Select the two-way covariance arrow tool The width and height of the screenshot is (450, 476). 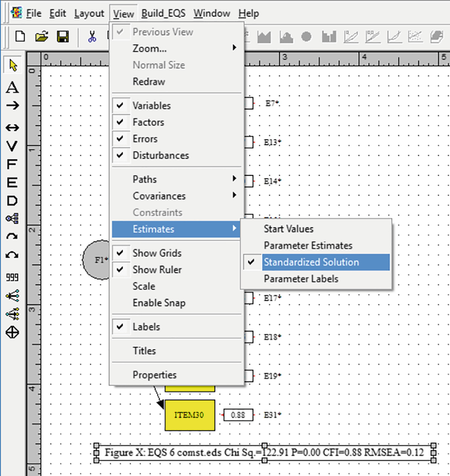click(x=12, y=128)
